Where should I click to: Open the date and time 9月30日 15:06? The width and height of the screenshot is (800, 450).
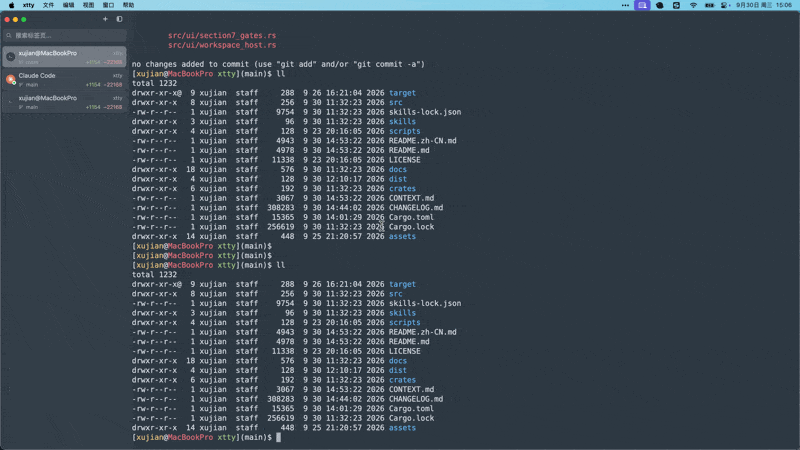click(x=764, y=5)
